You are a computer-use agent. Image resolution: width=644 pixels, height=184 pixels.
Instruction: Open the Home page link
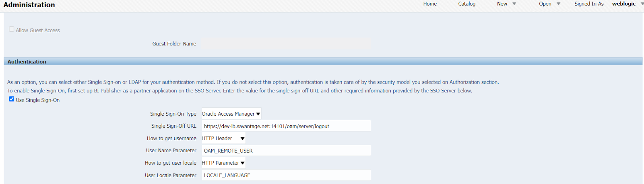(429, 4)
